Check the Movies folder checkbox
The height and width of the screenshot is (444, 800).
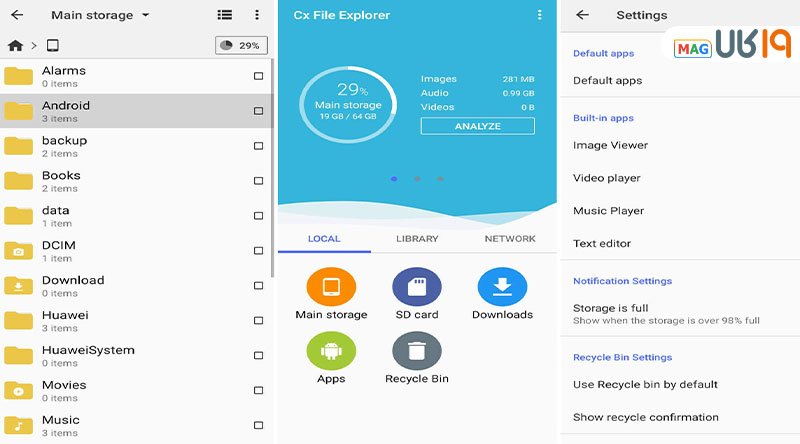tap(259, 390)
